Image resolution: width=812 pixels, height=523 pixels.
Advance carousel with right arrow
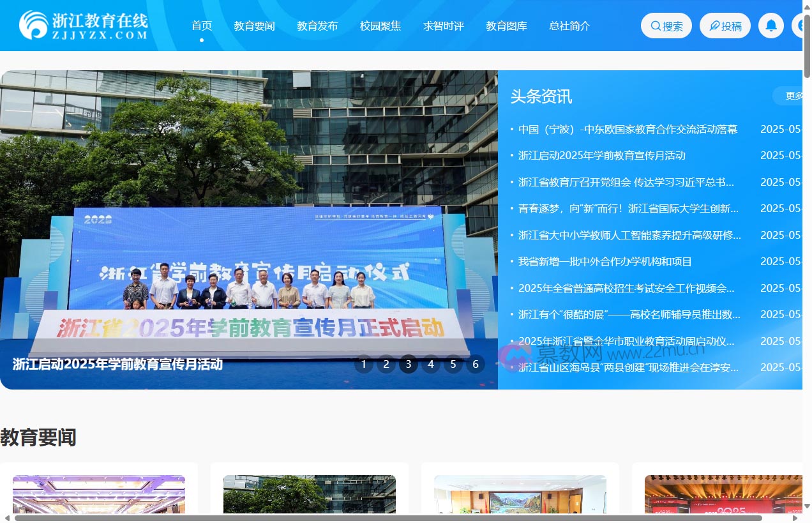pyautogui.click(x=481, y=227)
